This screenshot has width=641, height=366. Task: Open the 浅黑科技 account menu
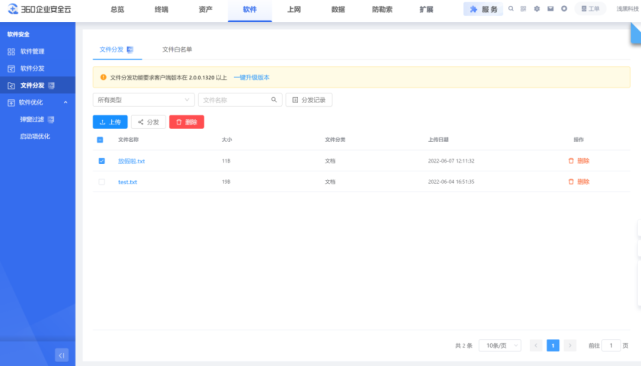tap(628, 9)
